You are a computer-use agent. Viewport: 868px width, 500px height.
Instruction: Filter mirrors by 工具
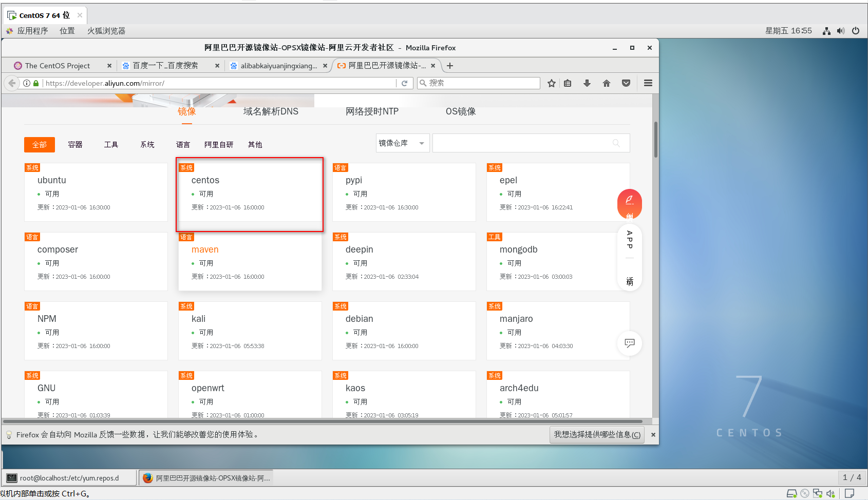click(111, 145)
